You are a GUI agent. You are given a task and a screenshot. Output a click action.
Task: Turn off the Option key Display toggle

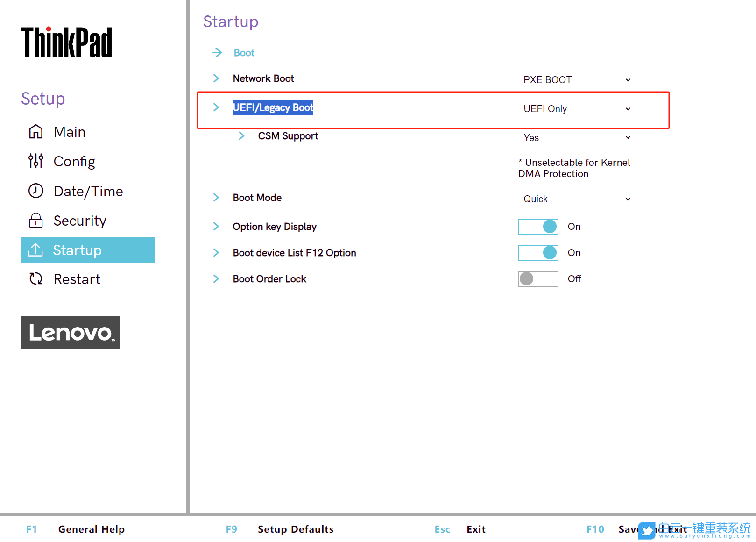(x=538, y=227)
